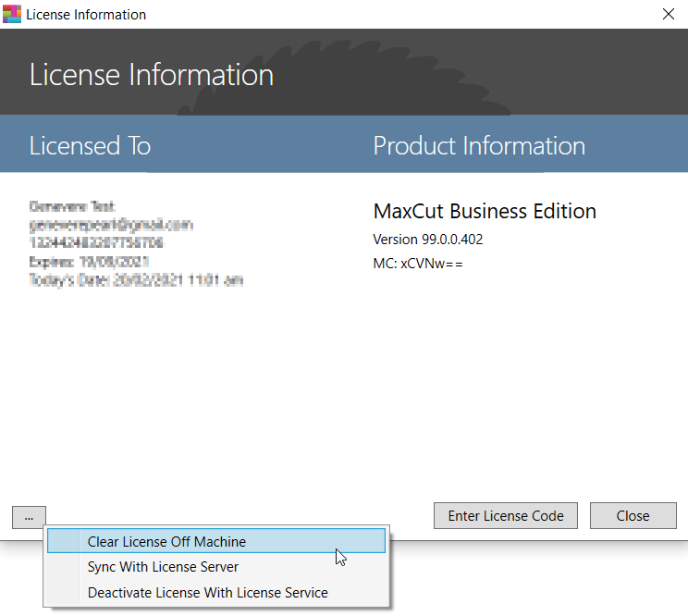The height and width of the screenshot is (616, 688).
Task: Click the blurred licensee name line
Action: [72, 206]
